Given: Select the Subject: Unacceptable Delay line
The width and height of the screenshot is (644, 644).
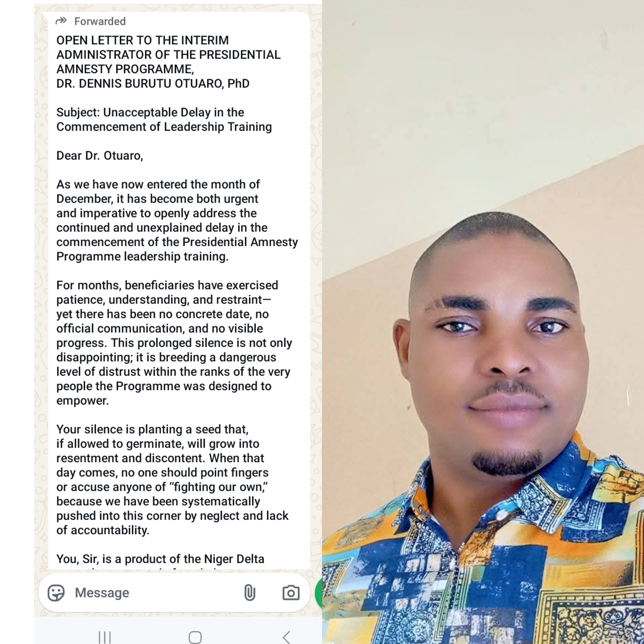Looking at the screenshot, I should [x=164, y=119].
